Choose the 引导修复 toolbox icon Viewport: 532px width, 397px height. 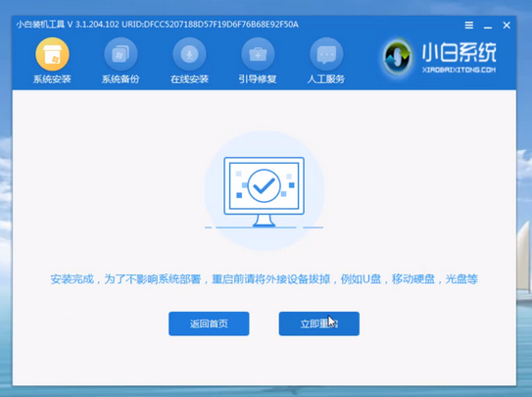coord(258,54)
